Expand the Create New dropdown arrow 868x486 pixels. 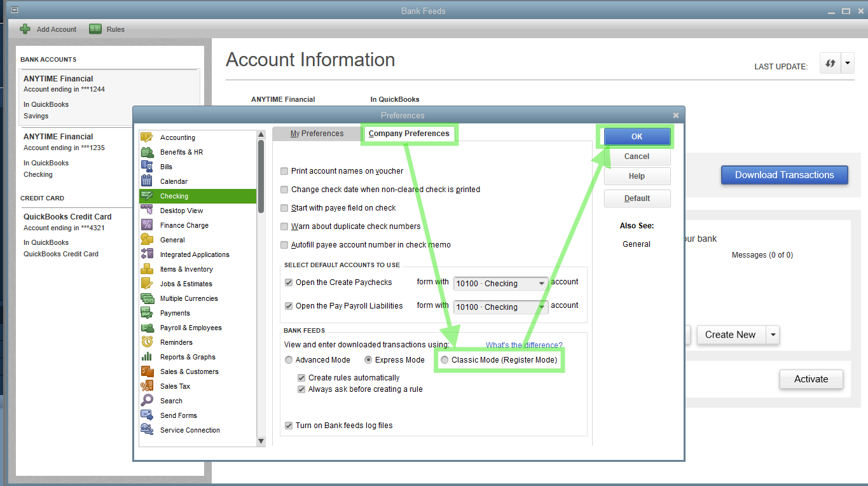772,335
